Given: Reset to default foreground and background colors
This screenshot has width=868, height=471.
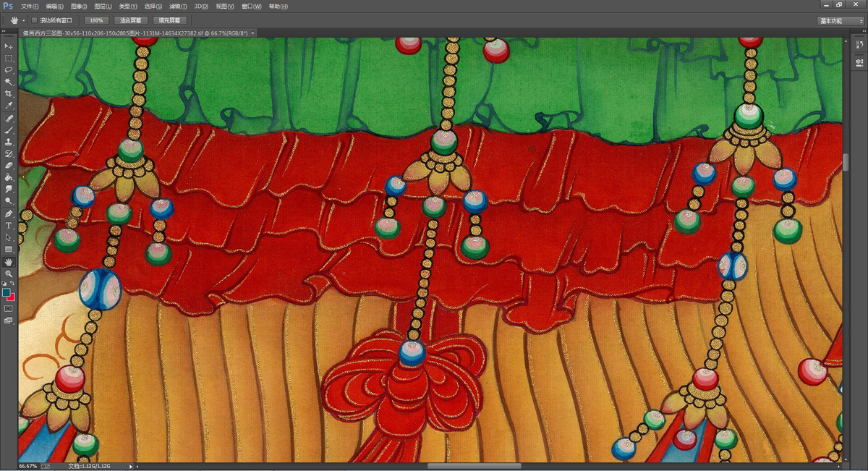Looking at the screenshot, I should [4, 283].
